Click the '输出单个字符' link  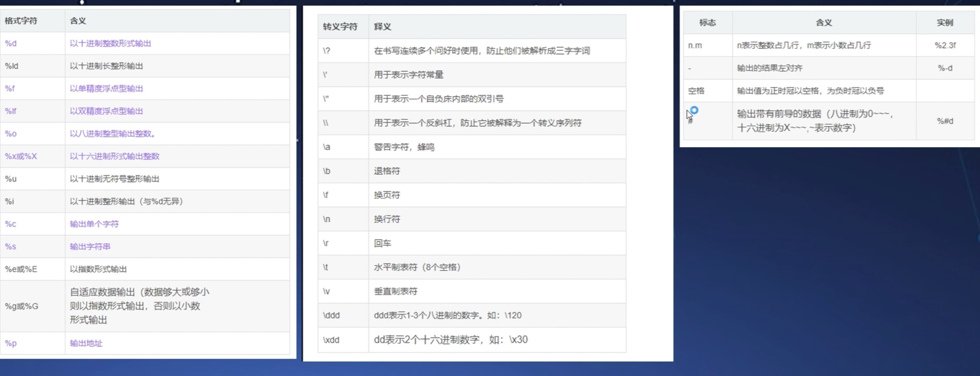click(x=94, y=224)
